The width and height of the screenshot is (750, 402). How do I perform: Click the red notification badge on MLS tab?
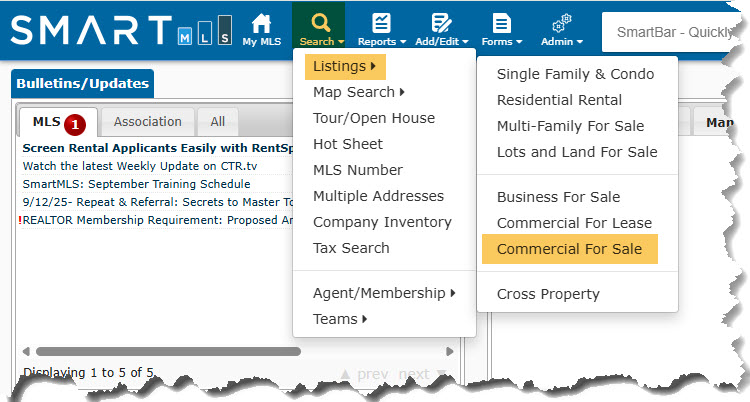pos(75,125)
